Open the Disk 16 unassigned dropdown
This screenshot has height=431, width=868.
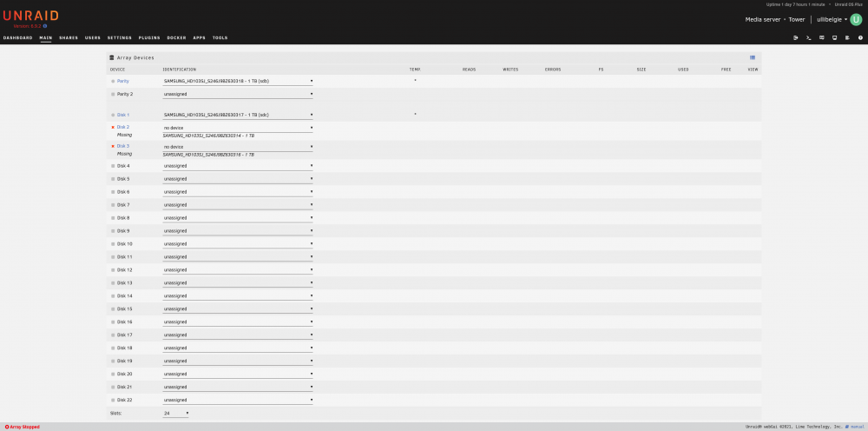pyautogui.click(x=238, y=322)
